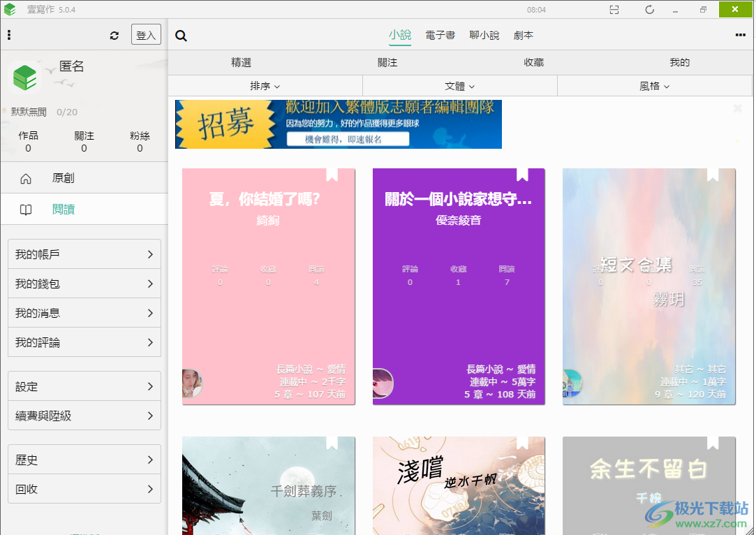Viewport: 756px width, 535px height.
Task: Toggle bookmark on 余生不留白 card
Action: [713, 443]
